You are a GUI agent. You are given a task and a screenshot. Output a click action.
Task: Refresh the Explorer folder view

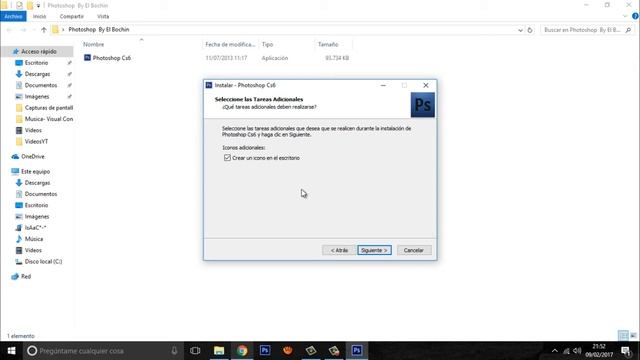[530, 30]
